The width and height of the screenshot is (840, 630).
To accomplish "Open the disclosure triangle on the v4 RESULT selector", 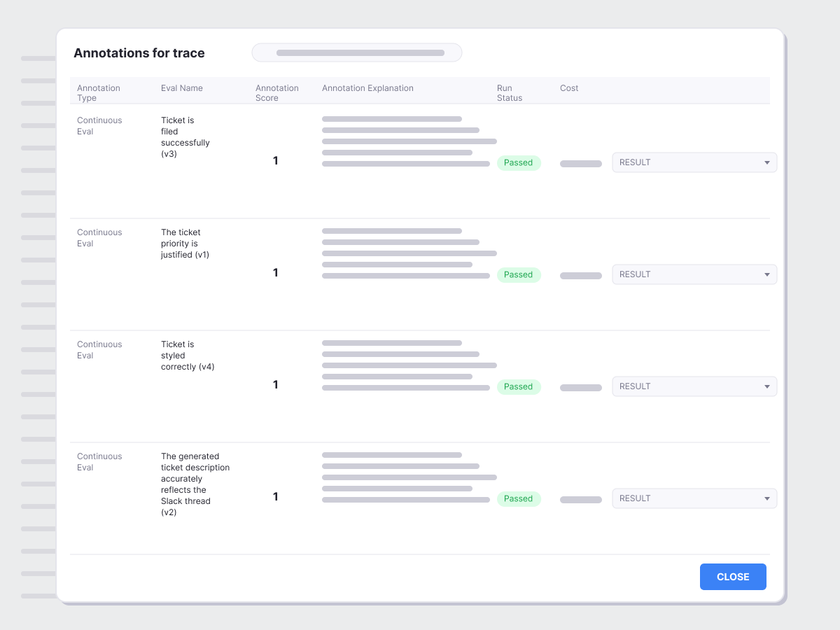I will [x=768, y=386].
